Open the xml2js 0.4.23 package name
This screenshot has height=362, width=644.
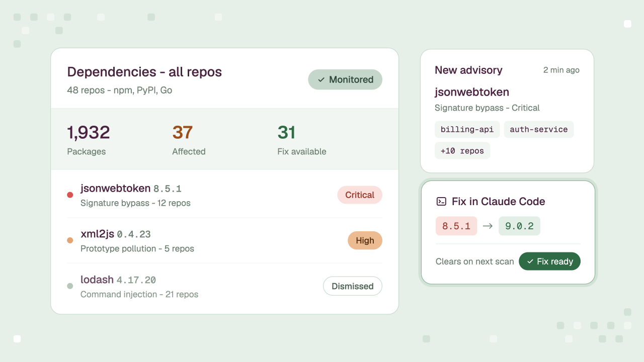pos(116,234)
